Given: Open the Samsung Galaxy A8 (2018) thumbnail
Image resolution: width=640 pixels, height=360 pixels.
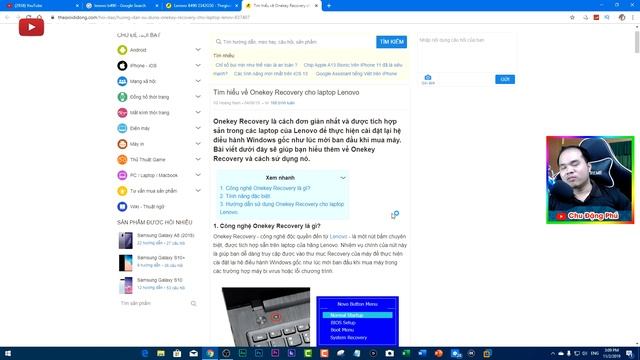Looking at the screenshot, I should (126, 240).
